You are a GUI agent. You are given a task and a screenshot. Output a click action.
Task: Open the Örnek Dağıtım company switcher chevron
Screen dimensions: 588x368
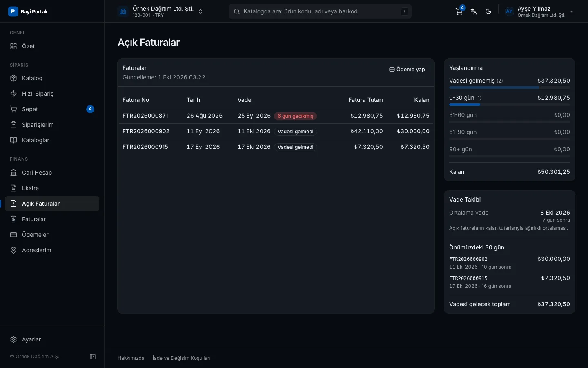(x=200, y=11)
